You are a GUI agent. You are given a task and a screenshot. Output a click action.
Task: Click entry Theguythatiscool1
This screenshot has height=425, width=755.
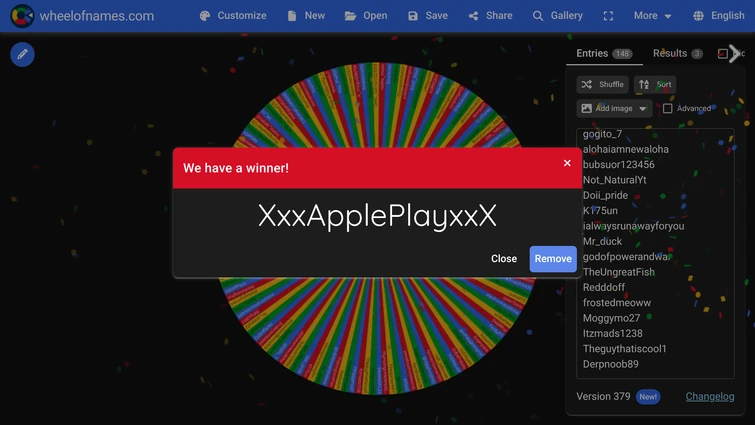tap(625, 349)
